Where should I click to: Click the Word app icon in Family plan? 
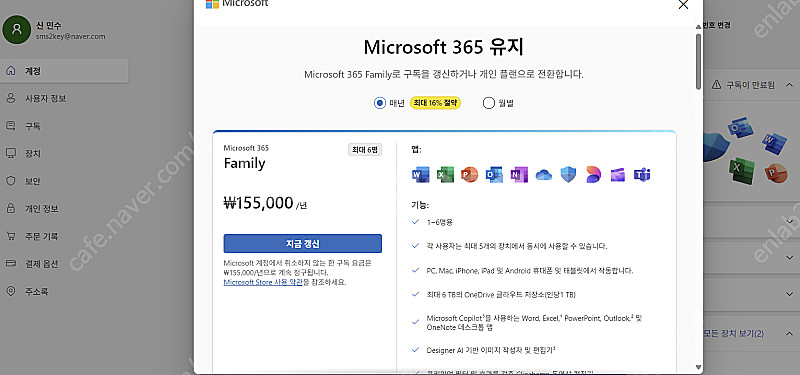(x=420, y=175)
